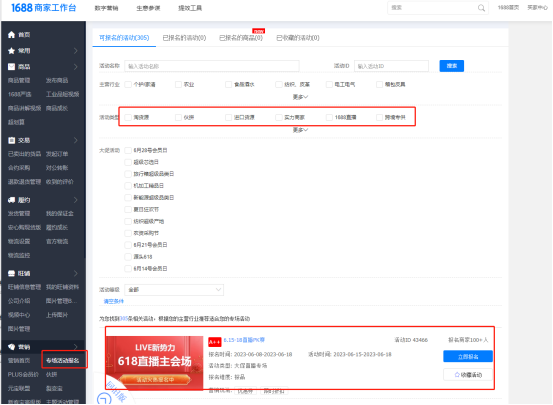Open 商品管理 in the sidebar
Screen dimensions: 553x405
pos(19,80)
